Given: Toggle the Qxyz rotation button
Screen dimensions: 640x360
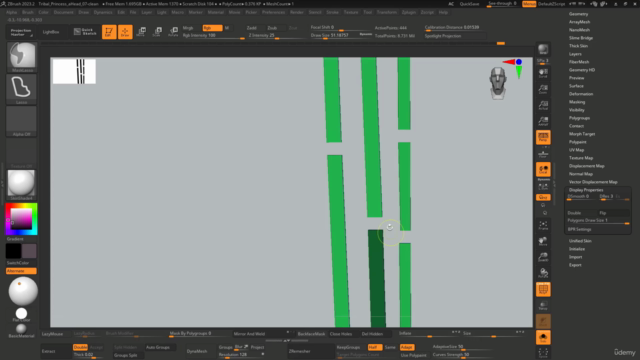Looking at the screenshot, I should click(543, 197).
